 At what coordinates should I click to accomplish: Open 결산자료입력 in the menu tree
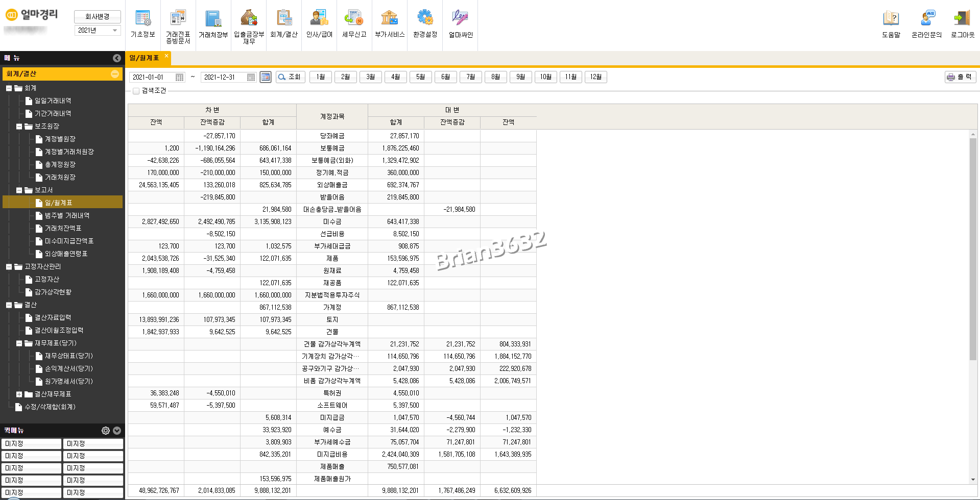click(x=53, y=318)
